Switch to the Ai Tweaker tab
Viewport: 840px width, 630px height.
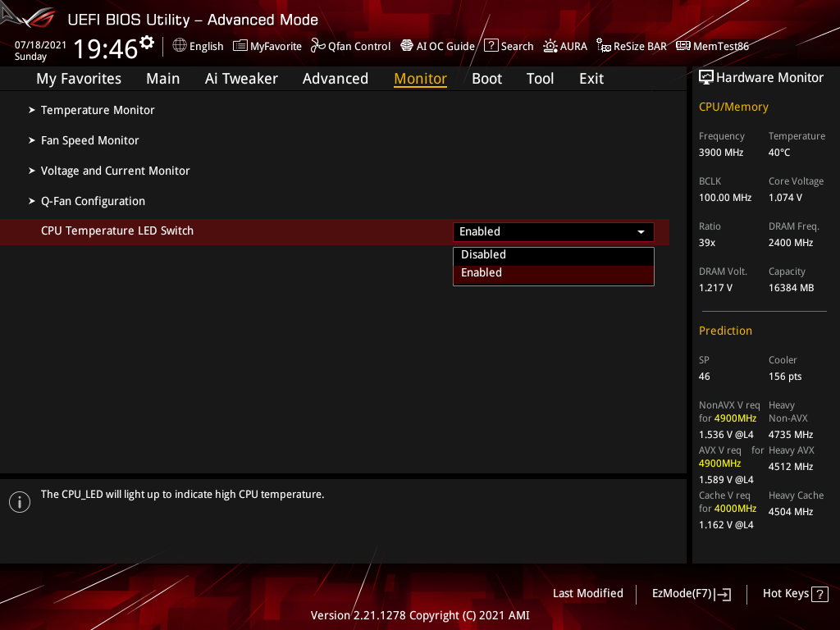click(x=241, y=78)
